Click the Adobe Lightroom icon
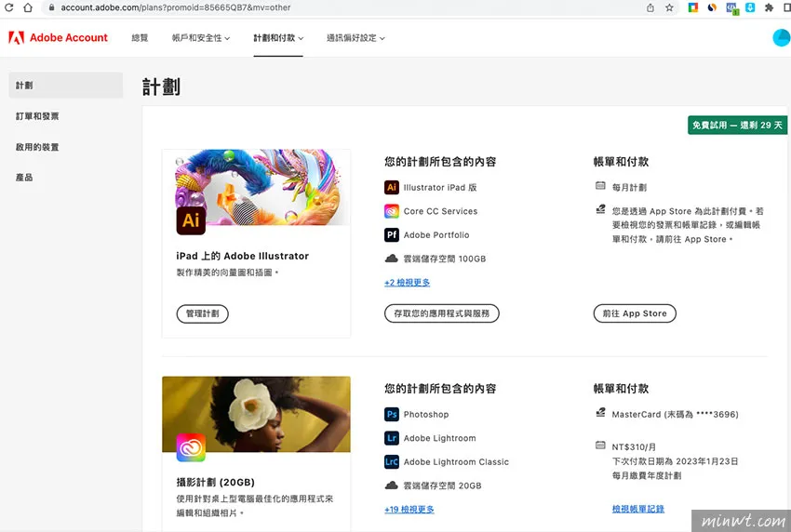Viewport: 791px width, 532px height. coord(392,438)
